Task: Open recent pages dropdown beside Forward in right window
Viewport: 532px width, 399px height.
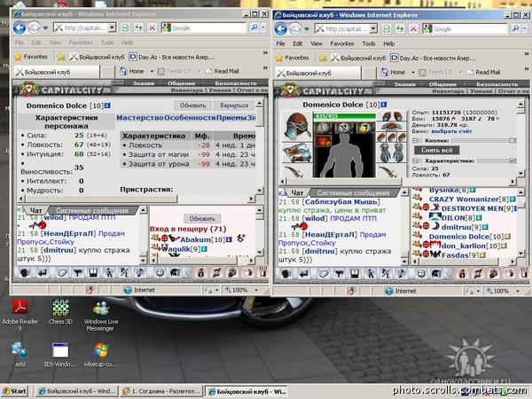Action: [307, 29]
